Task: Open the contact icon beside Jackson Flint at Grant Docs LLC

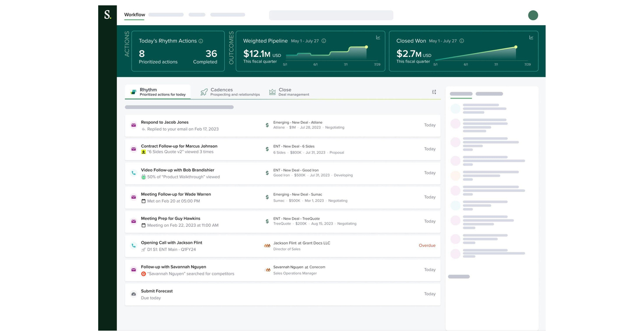Action: [267, 245]
